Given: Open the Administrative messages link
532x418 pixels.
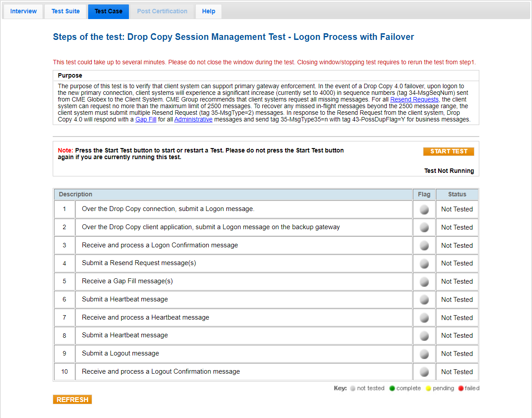Looking at the screenshot, I should click(193, 120).
